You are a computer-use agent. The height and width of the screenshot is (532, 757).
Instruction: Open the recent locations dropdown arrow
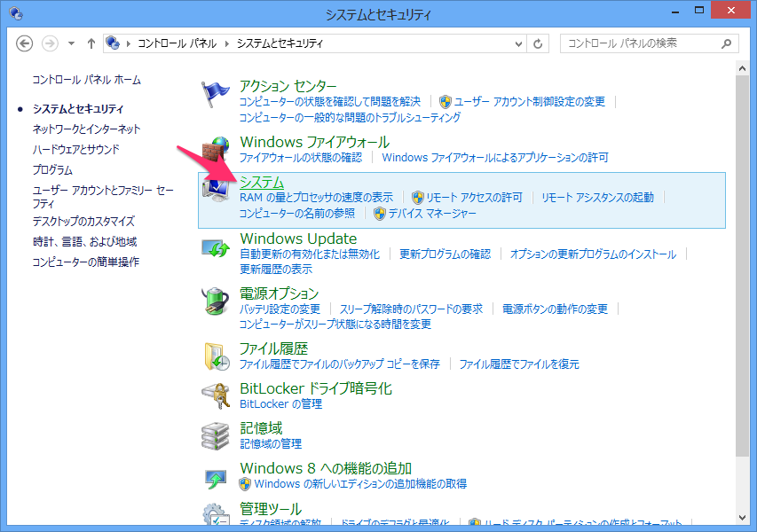(x=72, y=43)
